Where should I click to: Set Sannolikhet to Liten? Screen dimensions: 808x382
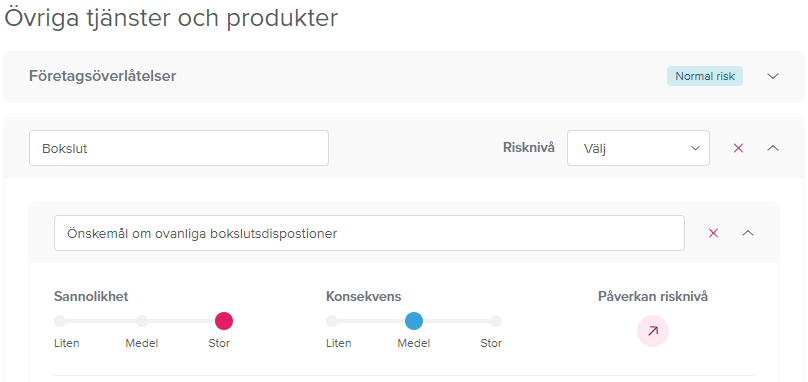pyautogui.click(x=60, y=321)
